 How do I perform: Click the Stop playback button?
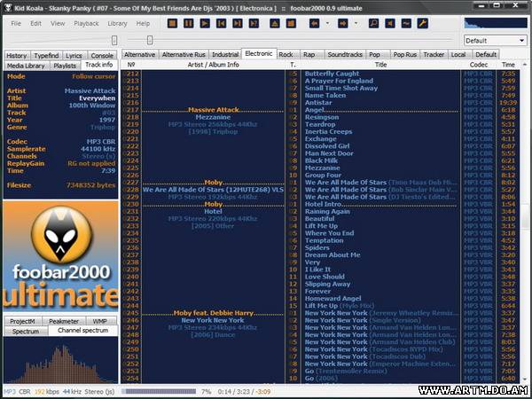tap(172, 23)
